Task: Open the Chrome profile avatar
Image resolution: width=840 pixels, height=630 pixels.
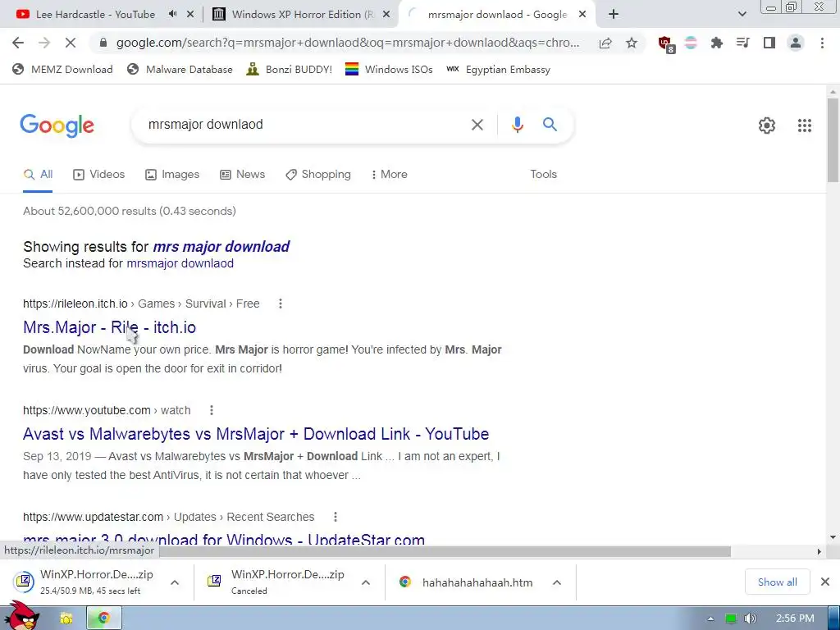Action: point(796,43)
